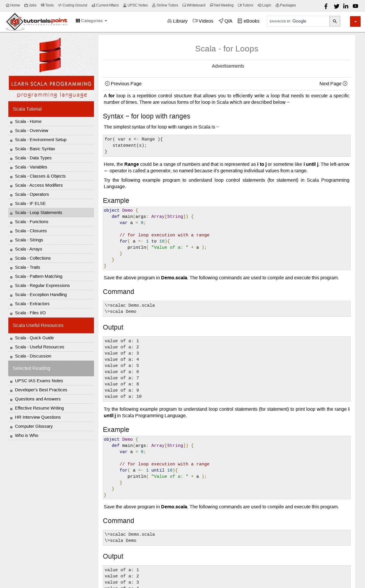The height and width of the screenshot is (588, 365).
Task: Open the red dropdown arrow button
Action: click(x=355, y=21)
